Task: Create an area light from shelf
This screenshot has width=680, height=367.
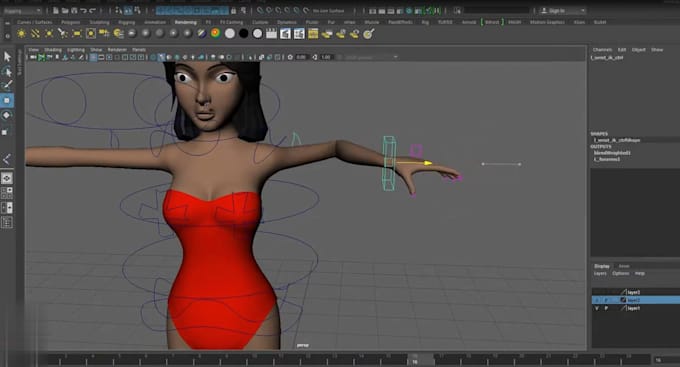Action: coord(77,33)
